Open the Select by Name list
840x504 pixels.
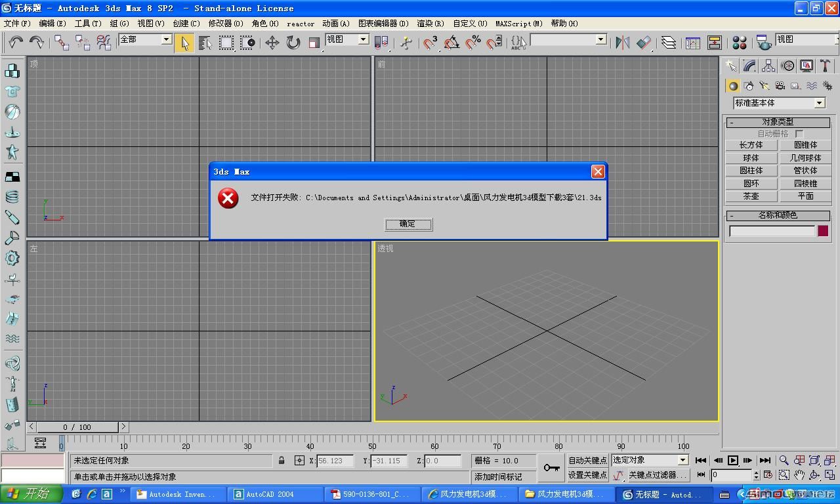pos(205,43)
